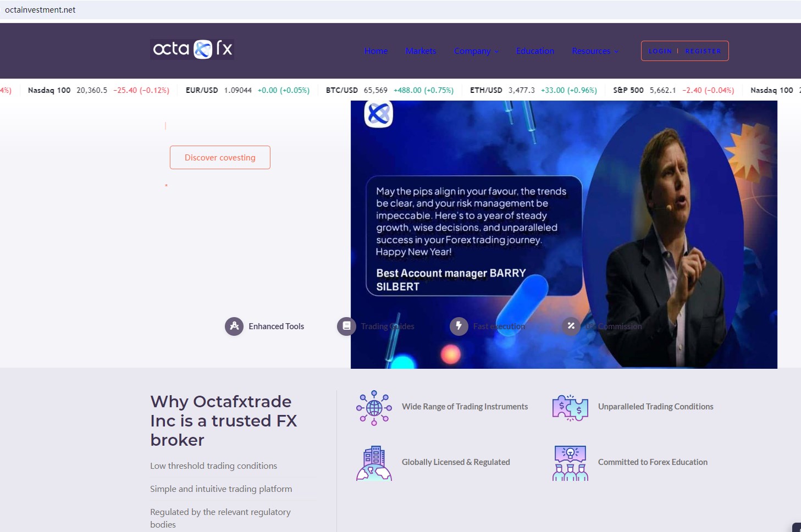
Task: Click the BTC/USD ticker entry
Action: [390, 90]
